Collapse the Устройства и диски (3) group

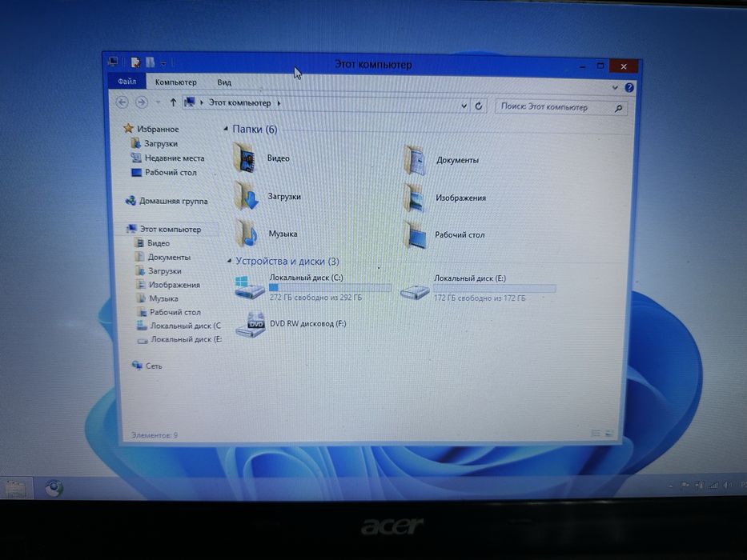[x=229, y=261]
